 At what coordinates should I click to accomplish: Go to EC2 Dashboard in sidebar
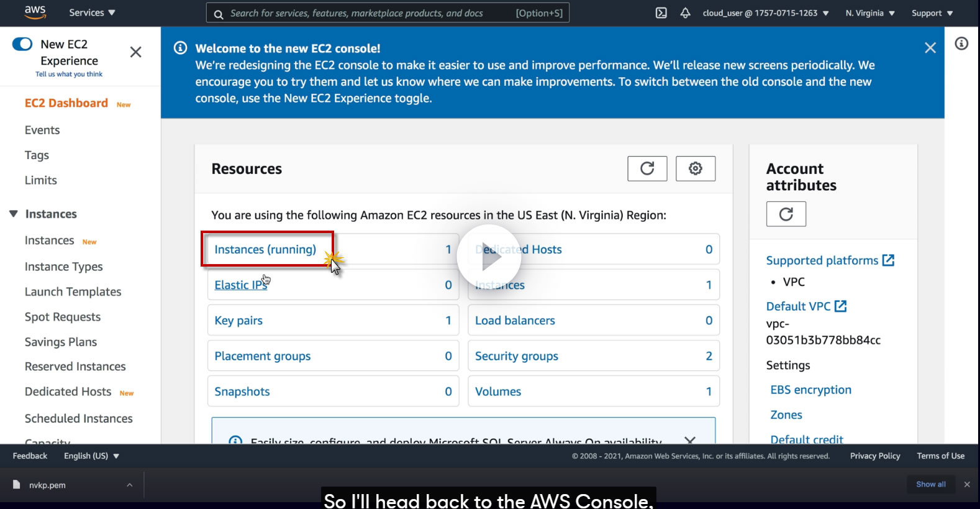click(66, 103)
